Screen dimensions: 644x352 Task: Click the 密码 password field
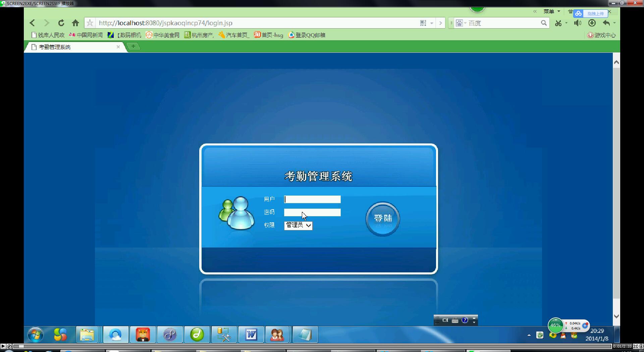312,212
